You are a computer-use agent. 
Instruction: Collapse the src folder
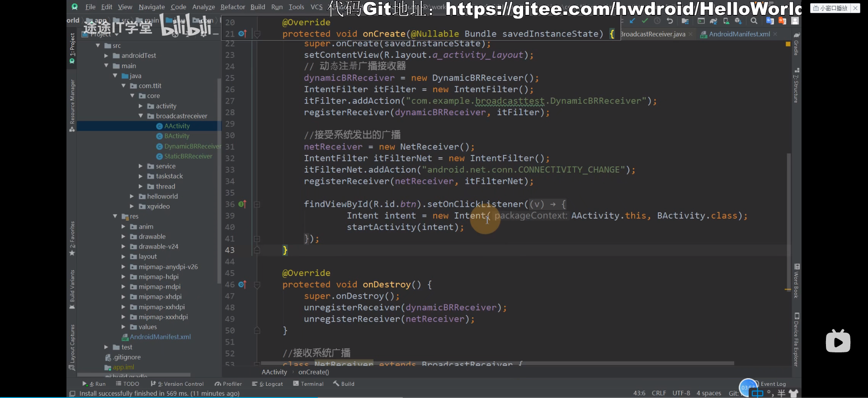tap(98, 46)
